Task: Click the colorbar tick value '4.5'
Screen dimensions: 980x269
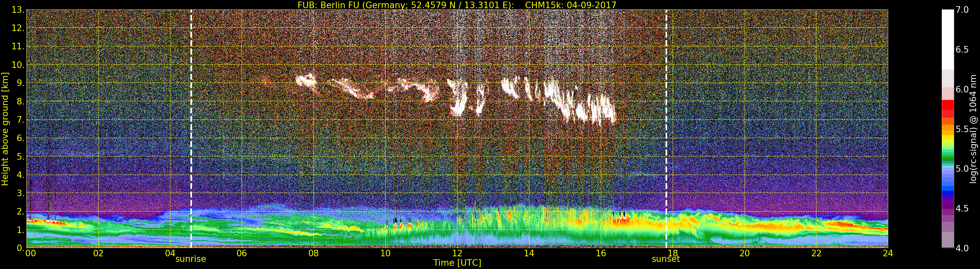Action: 962,209
